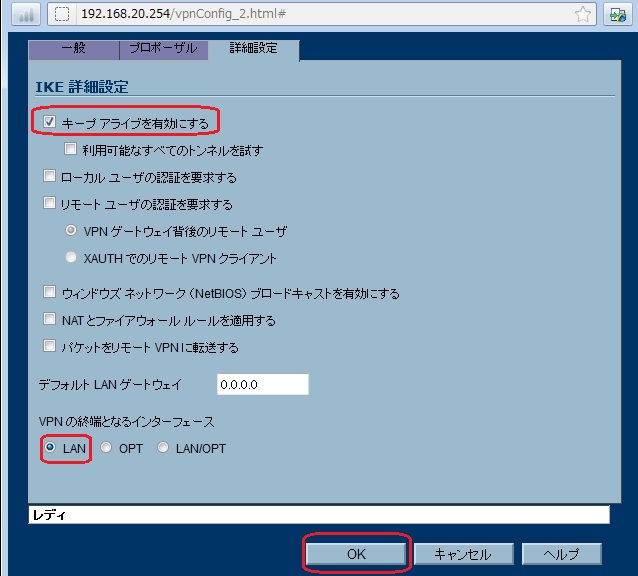Open the プロポーザル tab
Viewport: 638px width, 576px height.
tap(164, 50)
